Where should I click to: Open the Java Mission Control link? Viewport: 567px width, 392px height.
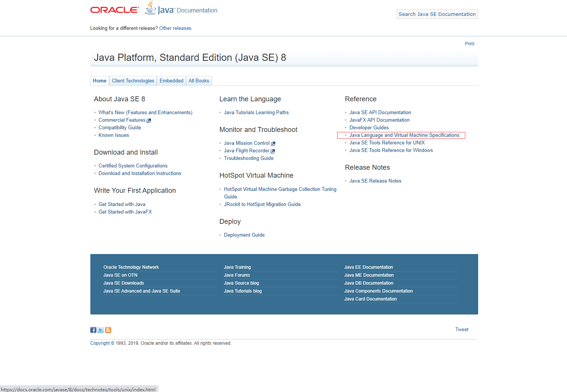(247, 143)
